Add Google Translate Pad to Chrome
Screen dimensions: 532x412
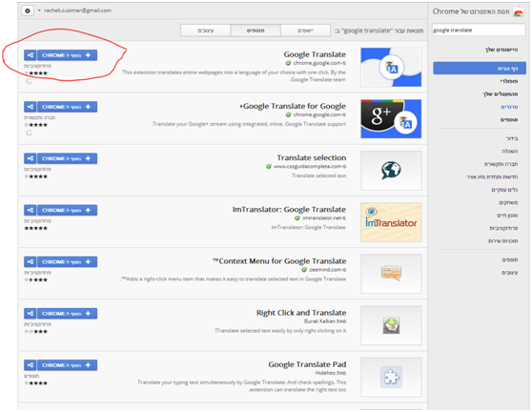[67, 365]
